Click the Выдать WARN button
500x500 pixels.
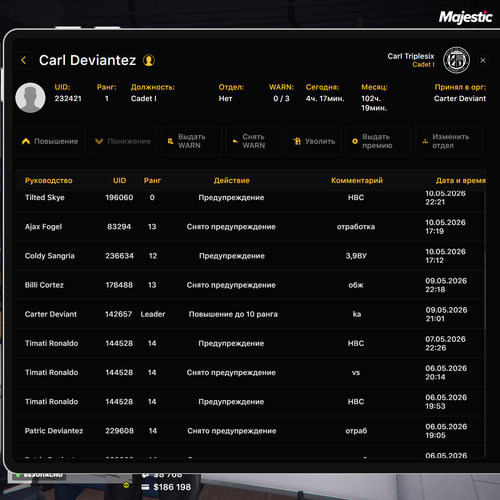pos(191,141)
